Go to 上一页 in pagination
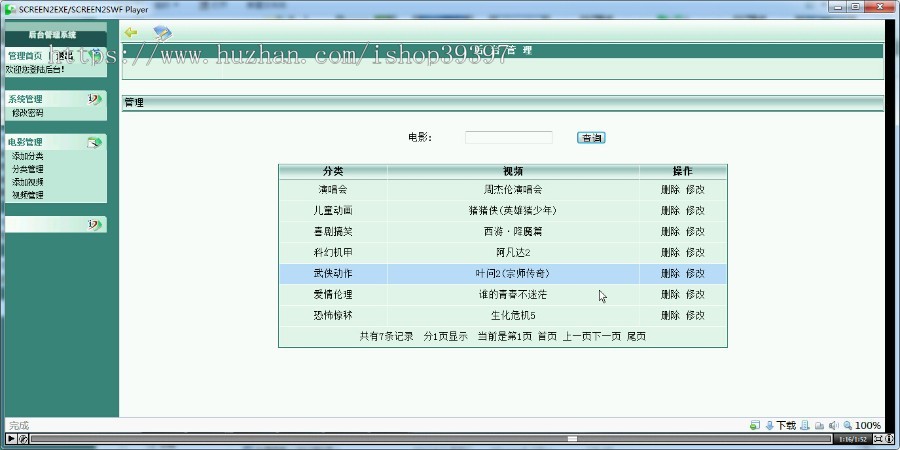 point(577,336)
